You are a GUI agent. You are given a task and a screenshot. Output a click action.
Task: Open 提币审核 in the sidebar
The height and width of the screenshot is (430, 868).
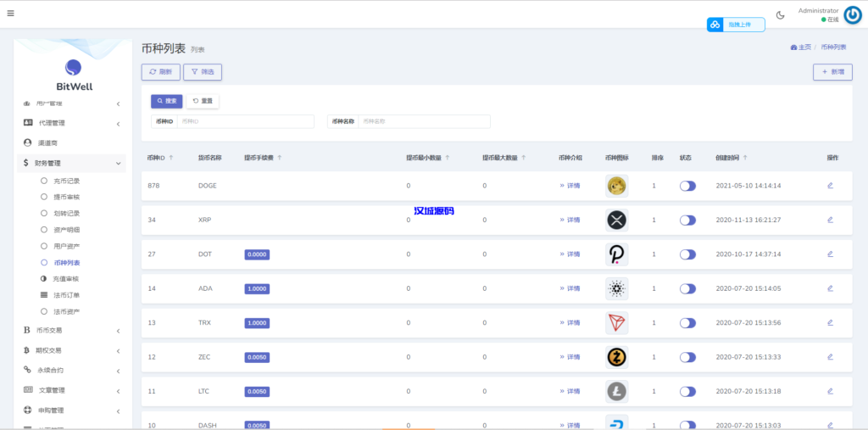(x=66, y=197)
